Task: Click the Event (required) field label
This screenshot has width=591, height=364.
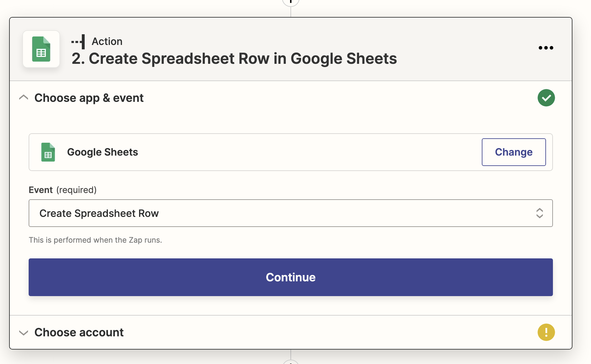Action: pyautogui.click(x=63, y=190)
